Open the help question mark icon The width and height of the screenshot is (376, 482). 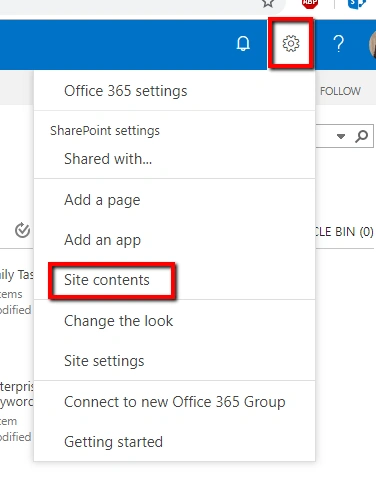click(338, 44)
